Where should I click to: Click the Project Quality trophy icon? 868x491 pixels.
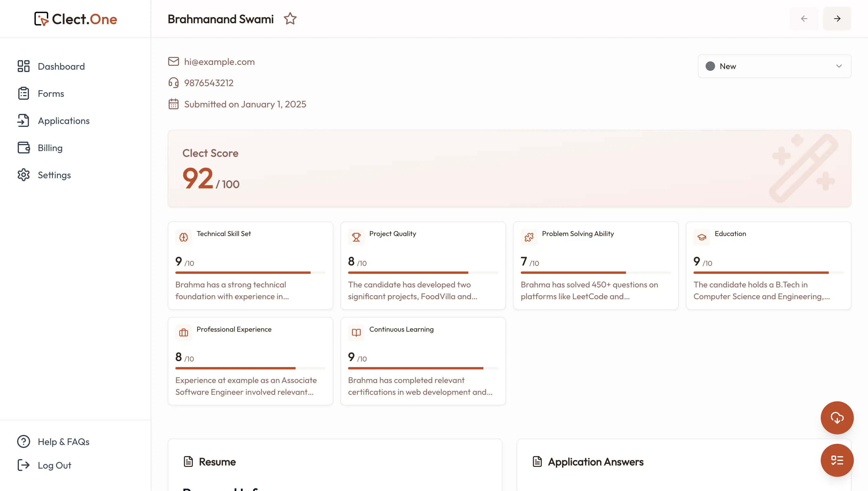[x=356, y=237]
